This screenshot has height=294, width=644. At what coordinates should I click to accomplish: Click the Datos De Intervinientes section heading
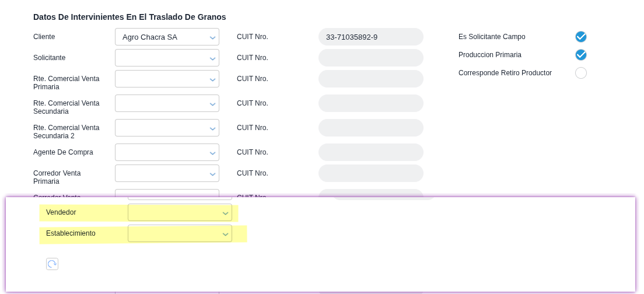[x=129, y=17]
